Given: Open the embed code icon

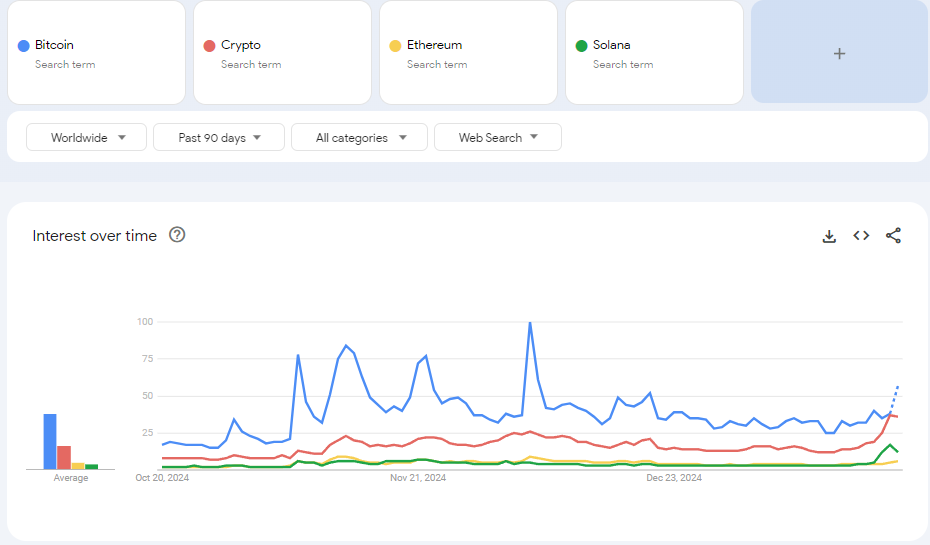Looking at the screenshot, I should pos(861,235).
